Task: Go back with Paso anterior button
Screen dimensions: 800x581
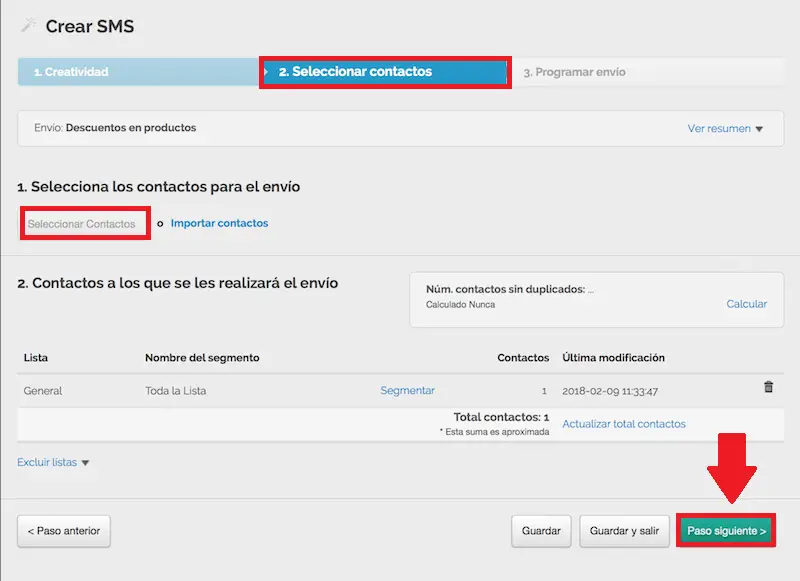Action: click(64, 531)
